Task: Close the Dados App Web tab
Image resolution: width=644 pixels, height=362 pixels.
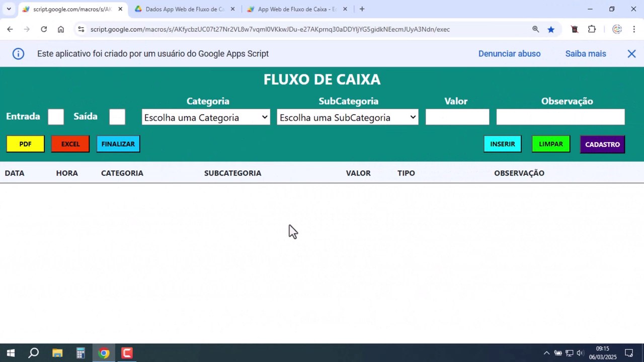Action: click(x=232, y=9)
